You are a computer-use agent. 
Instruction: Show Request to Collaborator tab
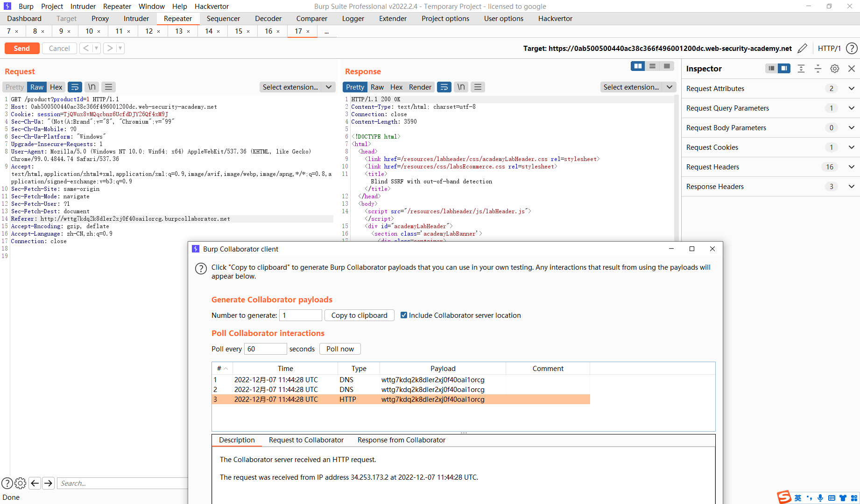pyautogui.click(x=306, y=440)
